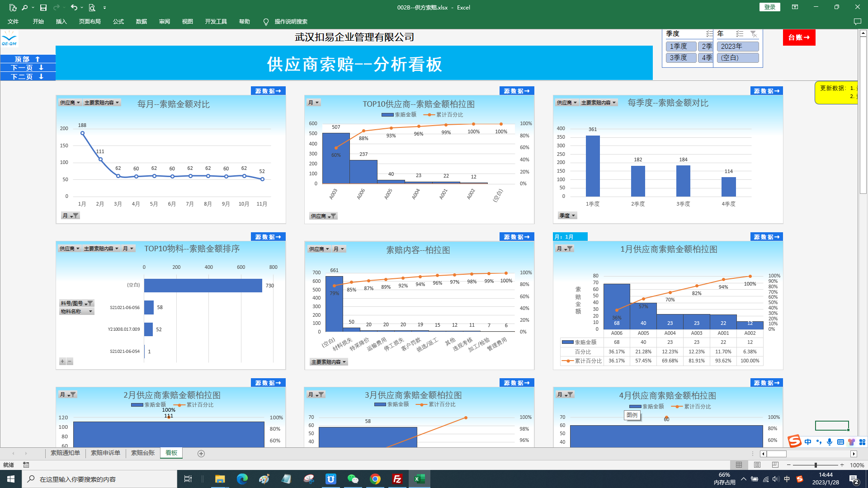Open Excel from the Windows taskbar
The width and height of the screenshot is (868, 488).
pyautogui.click(x=419, y=479)
